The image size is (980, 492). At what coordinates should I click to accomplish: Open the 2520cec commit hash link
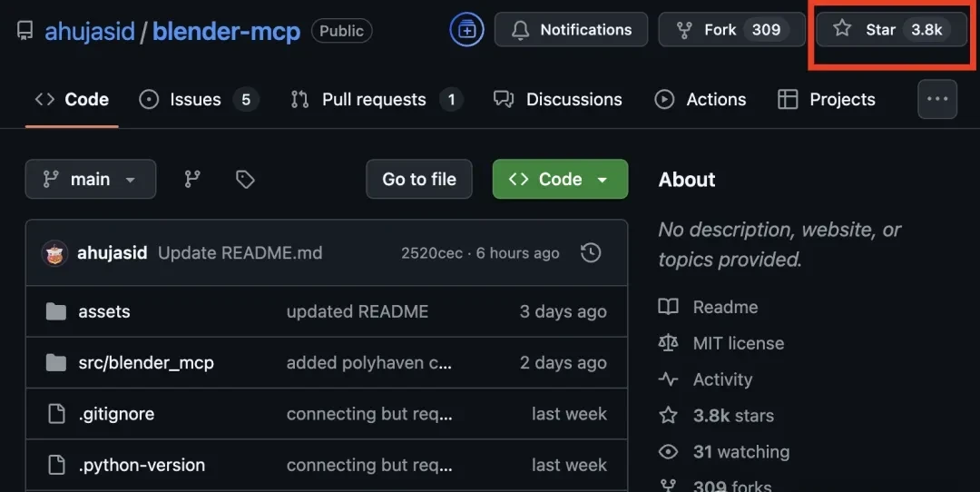coord(431,253)
